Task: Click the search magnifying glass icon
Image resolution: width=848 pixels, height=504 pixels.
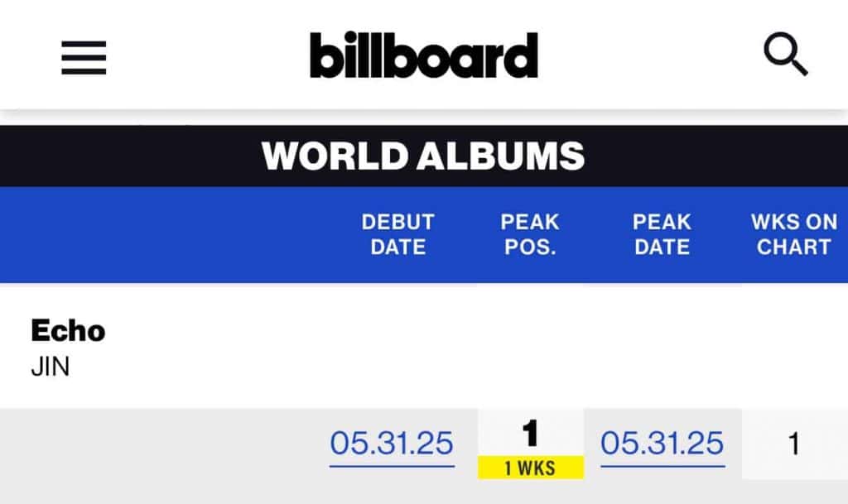Action: [x=784, y=56]
